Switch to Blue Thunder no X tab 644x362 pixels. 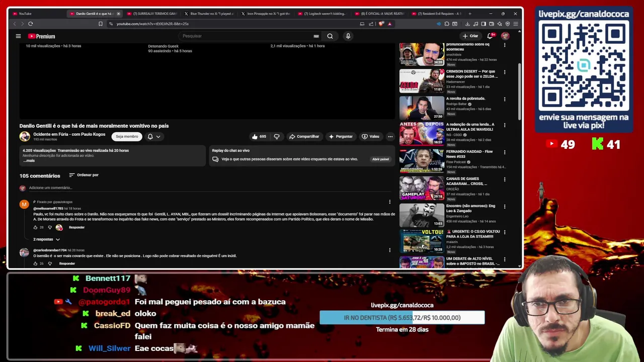point(208,14)
